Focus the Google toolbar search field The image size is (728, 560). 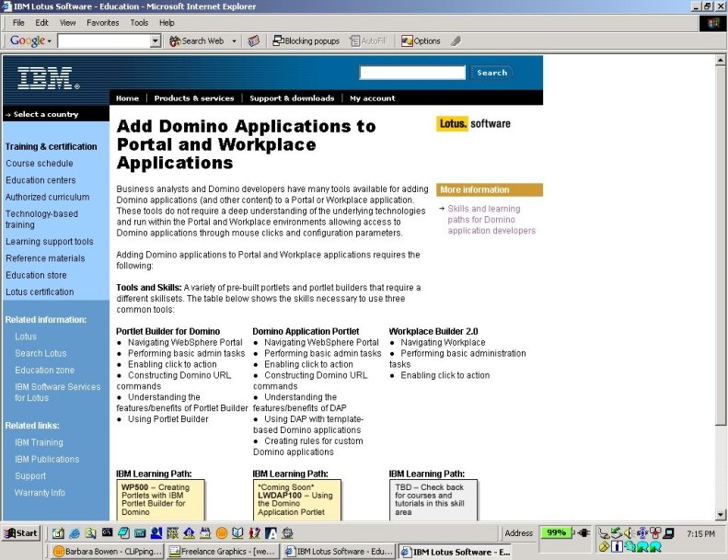click(x=104, y=41)
